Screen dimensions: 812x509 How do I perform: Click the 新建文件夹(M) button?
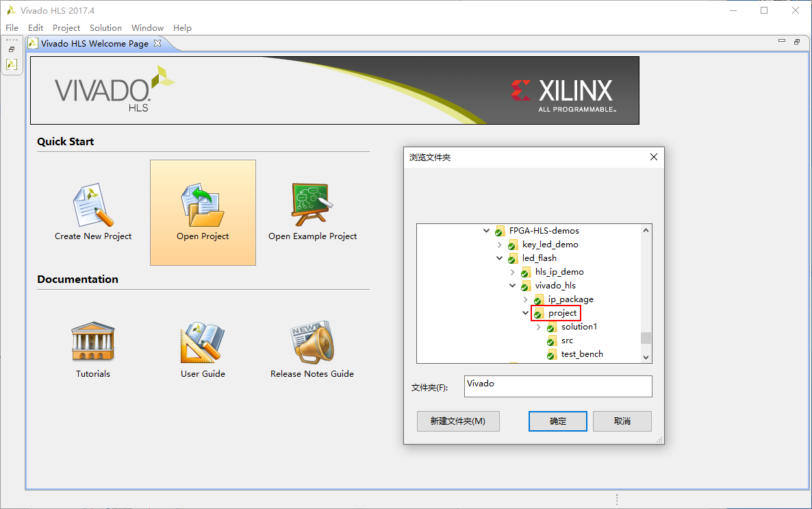(x=457, y=421)
